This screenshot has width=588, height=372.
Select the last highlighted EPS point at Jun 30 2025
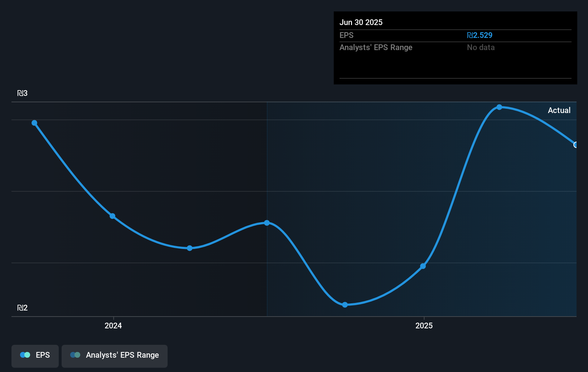point(575,145)
